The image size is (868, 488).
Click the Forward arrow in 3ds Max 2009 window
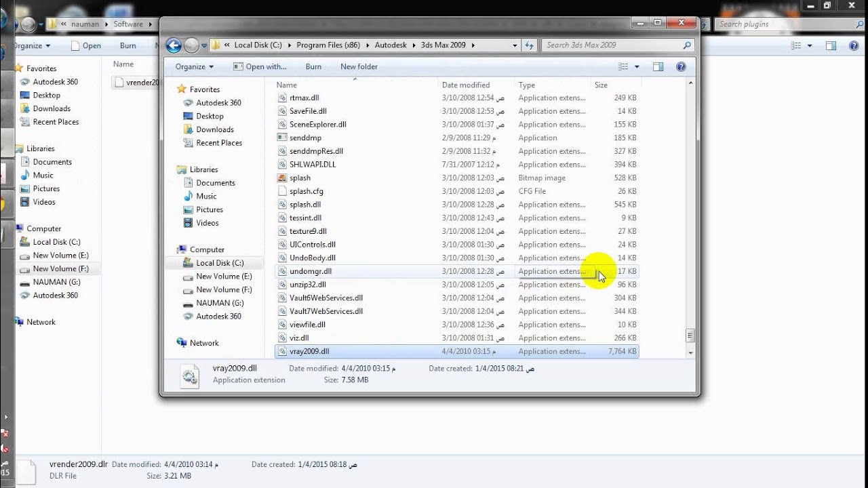[x=192, y=45]
